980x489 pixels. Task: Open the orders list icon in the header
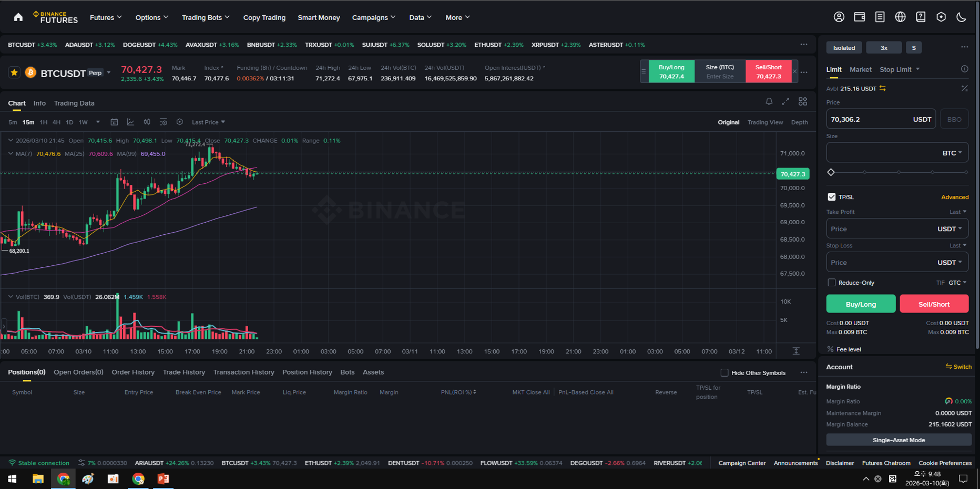(880, 17)
